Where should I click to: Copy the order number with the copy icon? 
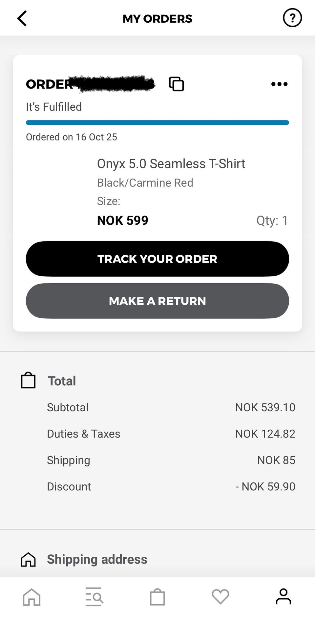point(176,84)
